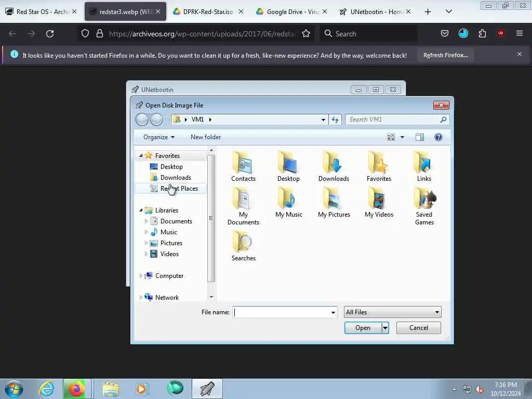Click the Save to Pocket icon
The image size is (532, 399).
pos(445,34)
